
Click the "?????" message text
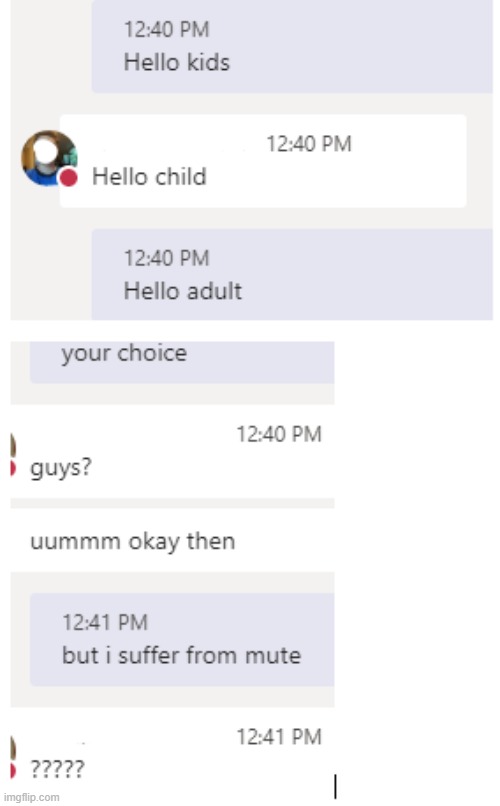pyautogui.click(x=57, y=769)
